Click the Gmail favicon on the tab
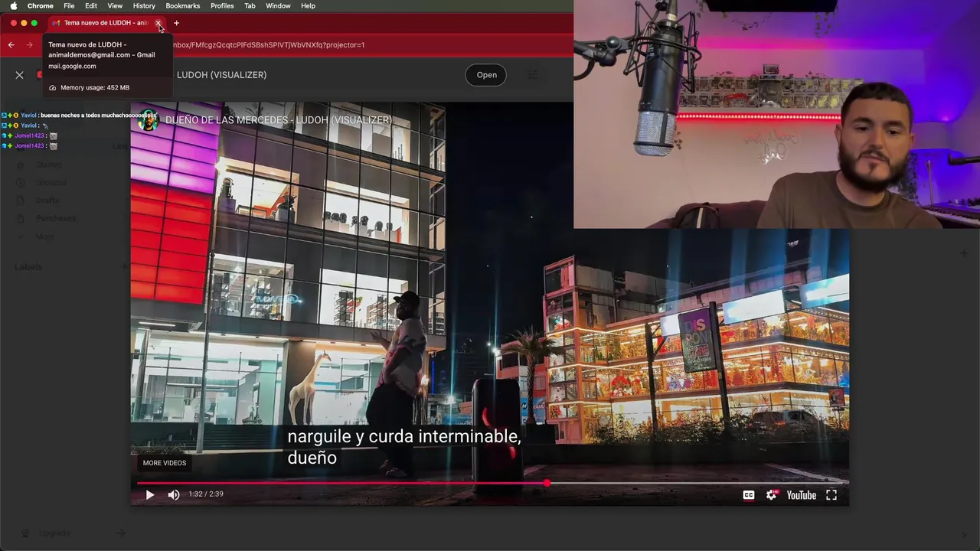980x551 pixels. (x=56, y=23)
